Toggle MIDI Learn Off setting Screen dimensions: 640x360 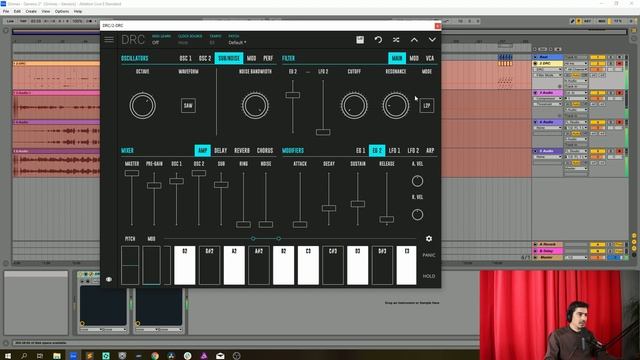click(156, 42)
